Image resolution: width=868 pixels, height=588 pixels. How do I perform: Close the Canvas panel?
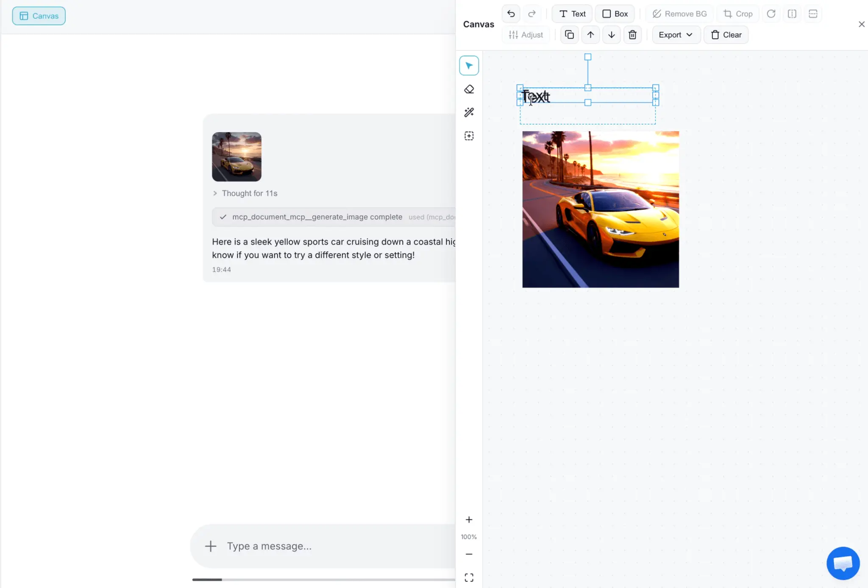click(861, 24)
